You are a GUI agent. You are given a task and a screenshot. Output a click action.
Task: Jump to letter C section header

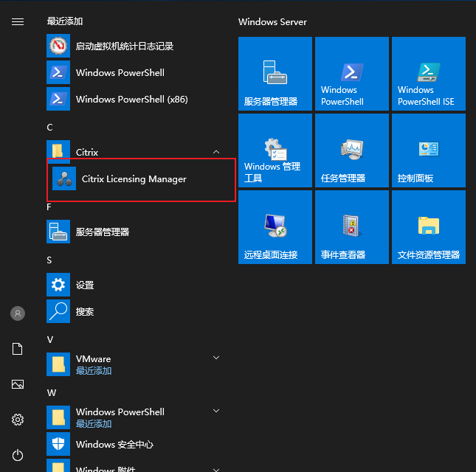tap(50, 127)
